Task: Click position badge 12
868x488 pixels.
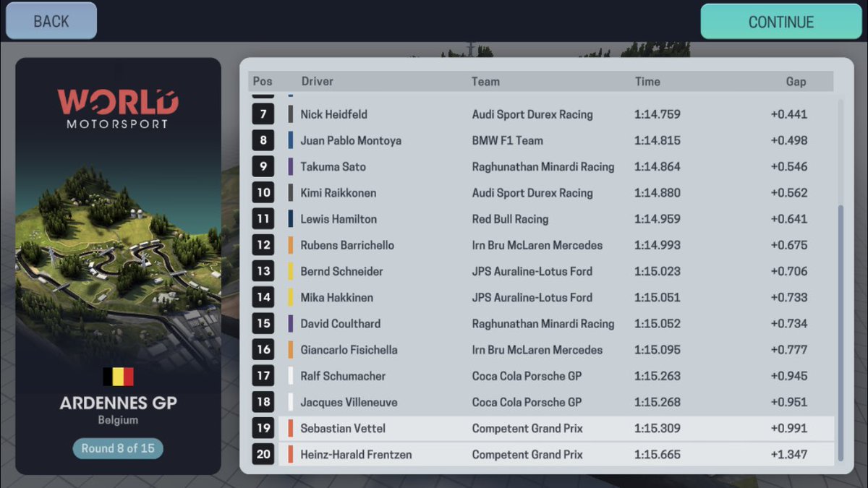Action: (x=263, y=245)
